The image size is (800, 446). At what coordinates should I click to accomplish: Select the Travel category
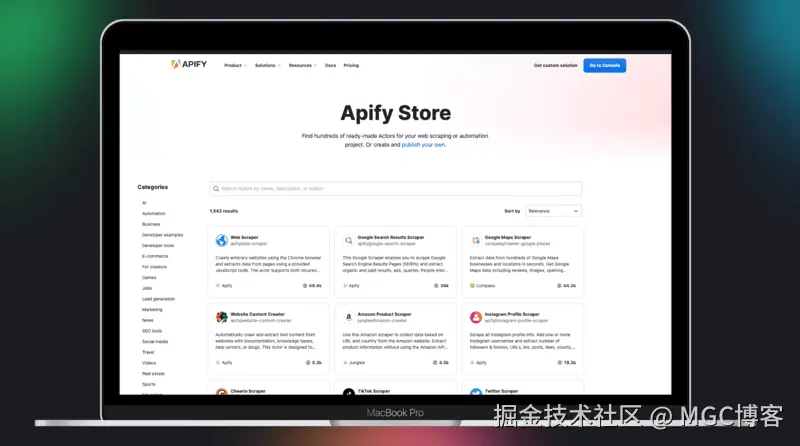pyautogui.click(x=148, y=353)
